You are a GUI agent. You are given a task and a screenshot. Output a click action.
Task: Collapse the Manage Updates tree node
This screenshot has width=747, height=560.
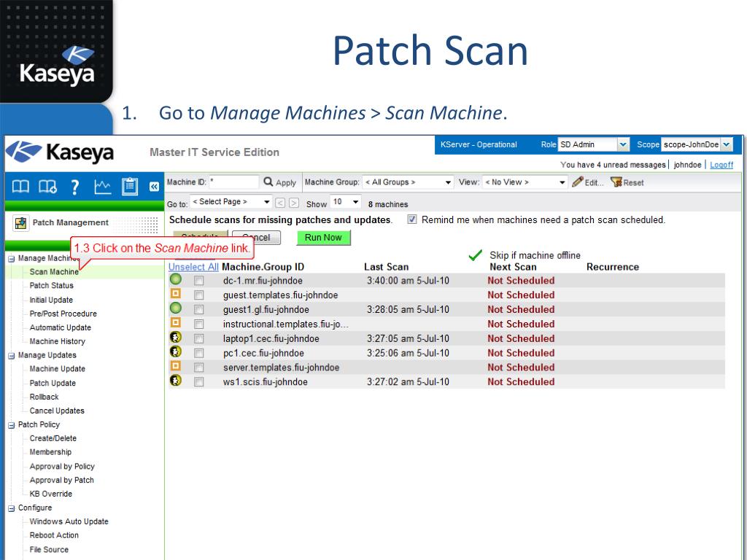click(x=12, y=356)
